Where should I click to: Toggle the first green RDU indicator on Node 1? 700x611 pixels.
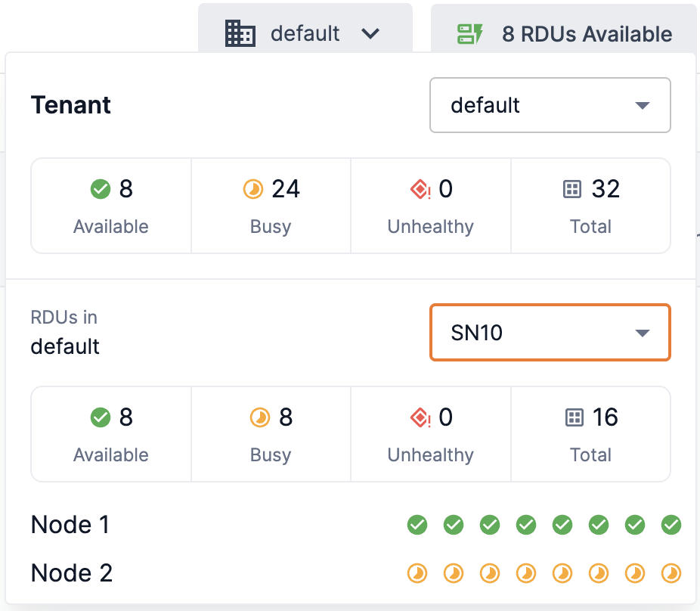point(417,524)
